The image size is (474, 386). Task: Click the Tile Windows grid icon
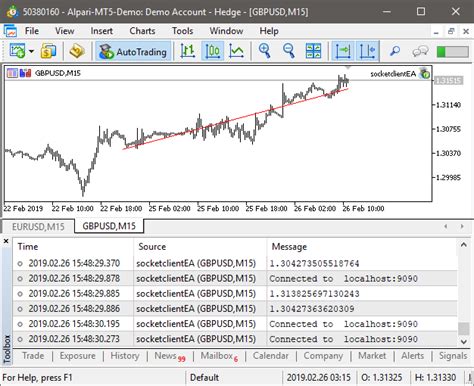[x=313, y=51]
